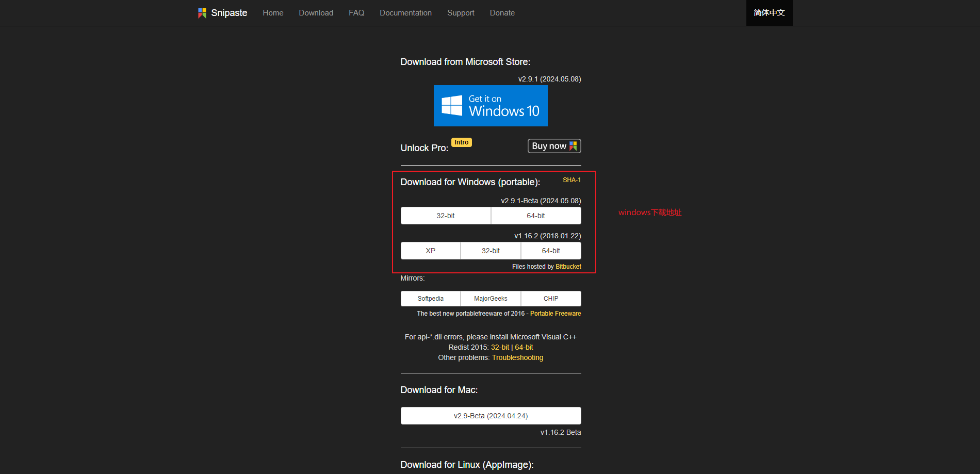Click the 'Unlock Pro:' label
Image resolution: width=980 pixels, height=474 pixels.
click(x=424, y=148)
